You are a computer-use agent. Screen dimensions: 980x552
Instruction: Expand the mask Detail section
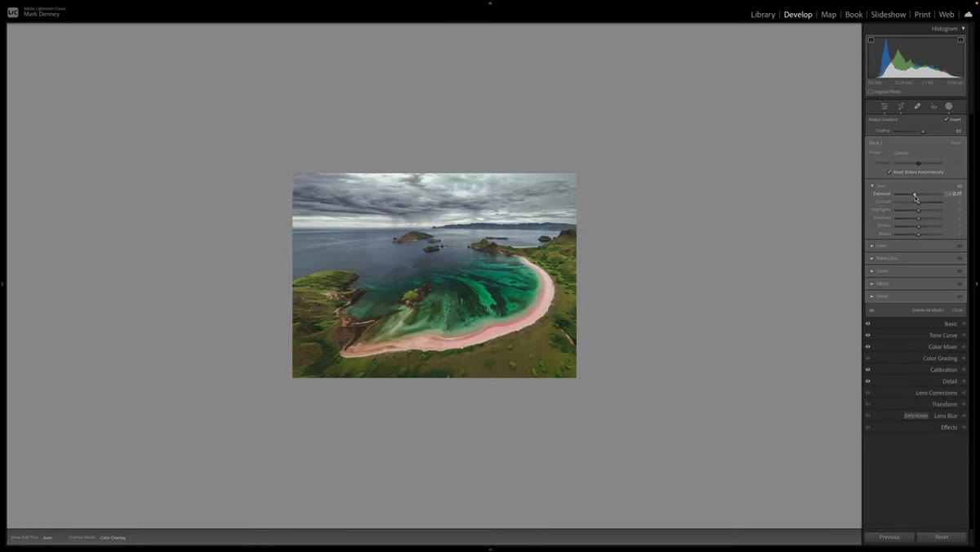872,296
